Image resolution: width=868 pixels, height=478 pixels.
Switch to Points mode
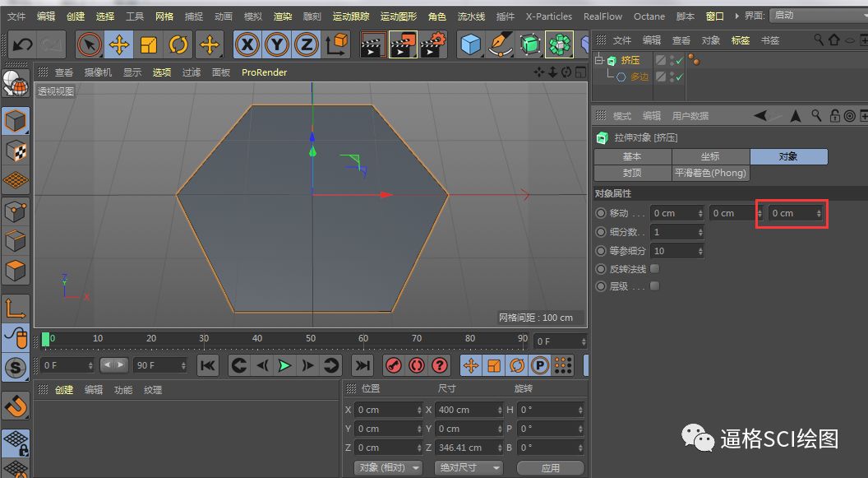tap(16, 211)
